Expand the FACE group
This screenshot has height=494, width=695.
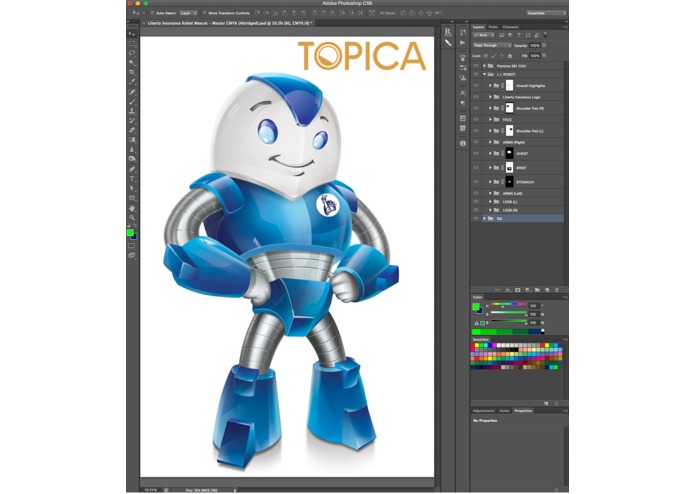click(x=490, y=120)
